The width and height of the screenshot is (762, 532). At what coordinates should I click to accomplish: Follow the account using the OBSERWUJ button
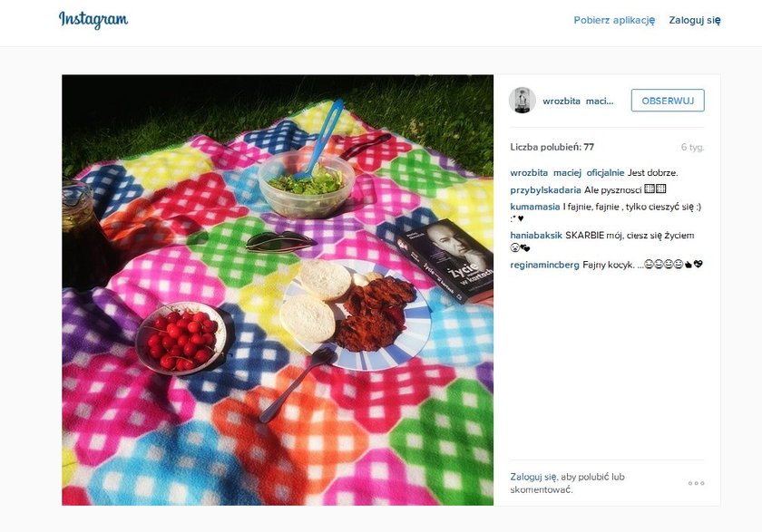pyautogui.click(x=668, y=101)
